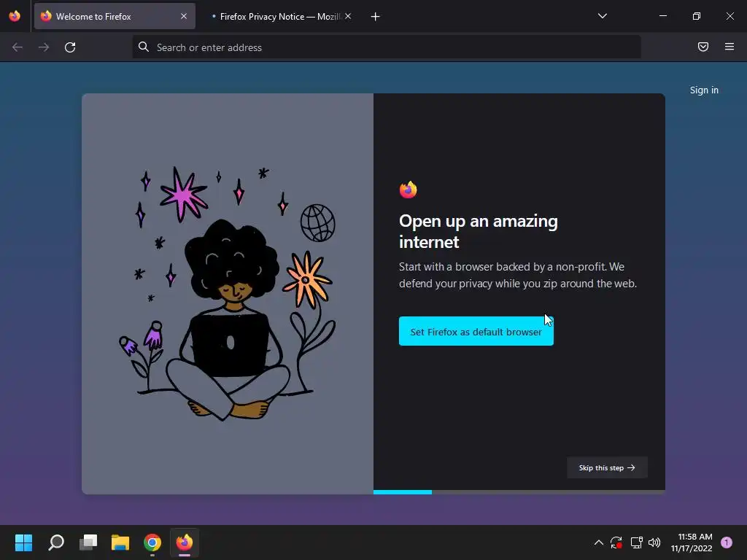Click Set Firefox as default browser button

click(x=476, y=332)
